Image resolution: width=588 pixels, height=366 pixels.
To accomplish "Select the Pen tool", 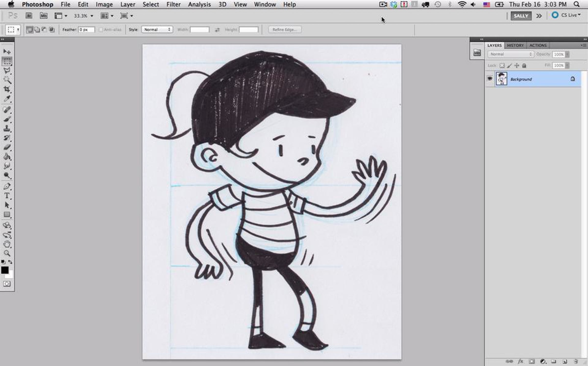I will [x=7, y=186].
